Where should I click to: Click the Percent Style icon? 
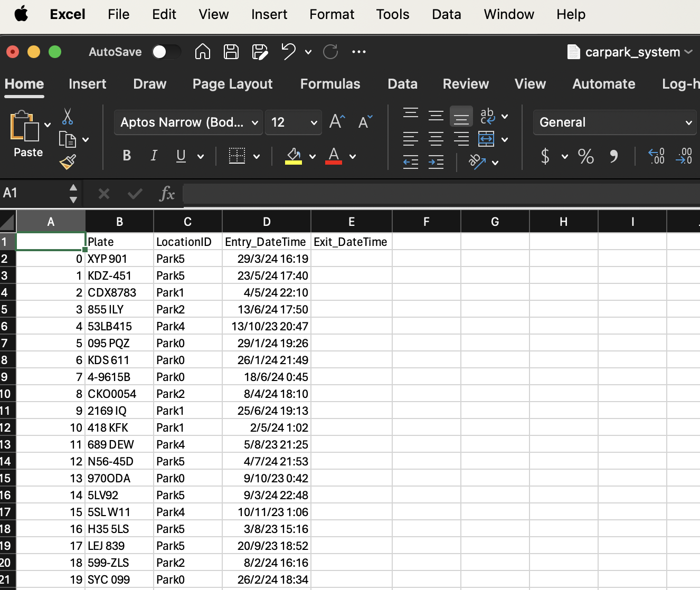tap(585, 156)
